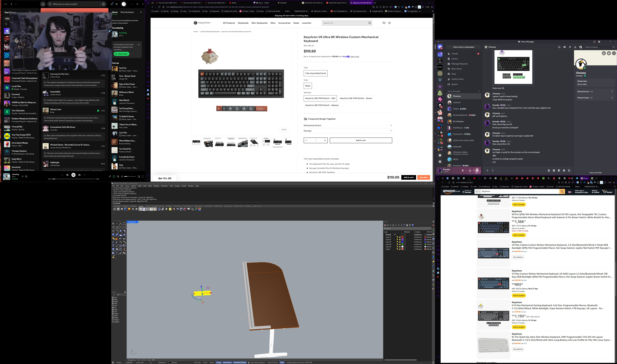Viewport: 617px width, 364px height.
Task: Set Rendered display mode orange sphere icon
Action: (129, 209)
